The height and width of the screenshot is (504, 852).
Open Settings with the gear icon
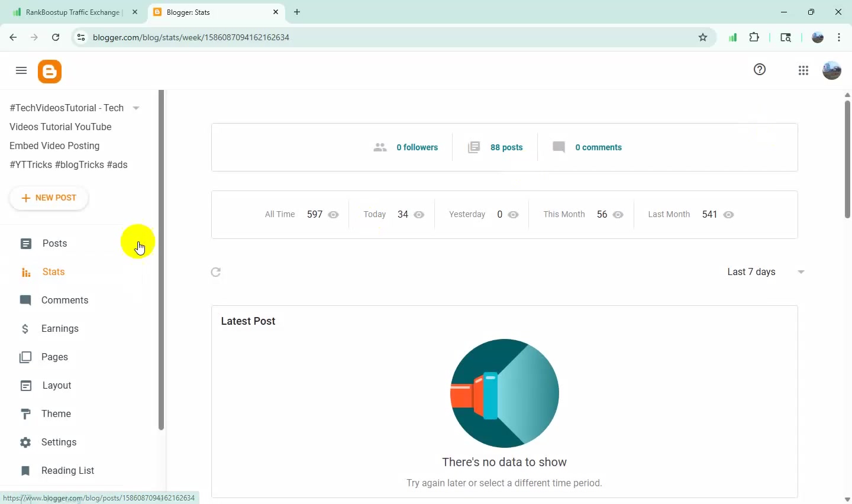(25, 442)
